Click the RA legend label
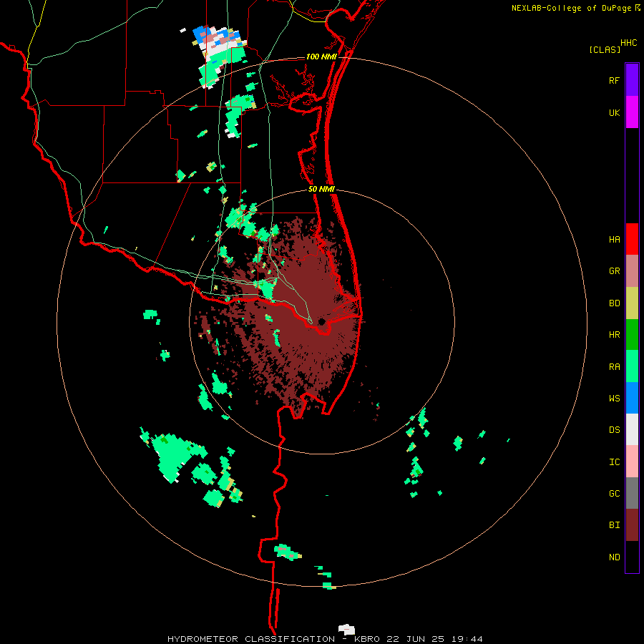Viewport: 644px width, 644px height. pyautogui.click(x=614, y=366)
